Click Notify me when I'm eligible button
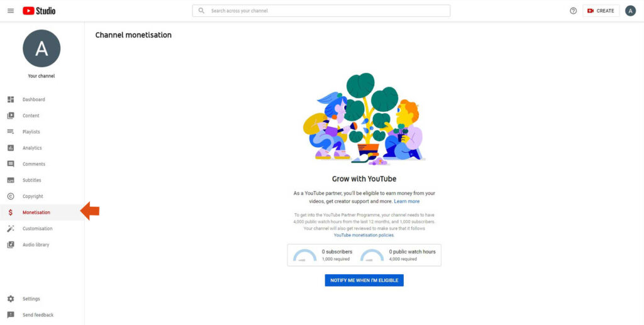644x325 pixels. pos(364,280)
